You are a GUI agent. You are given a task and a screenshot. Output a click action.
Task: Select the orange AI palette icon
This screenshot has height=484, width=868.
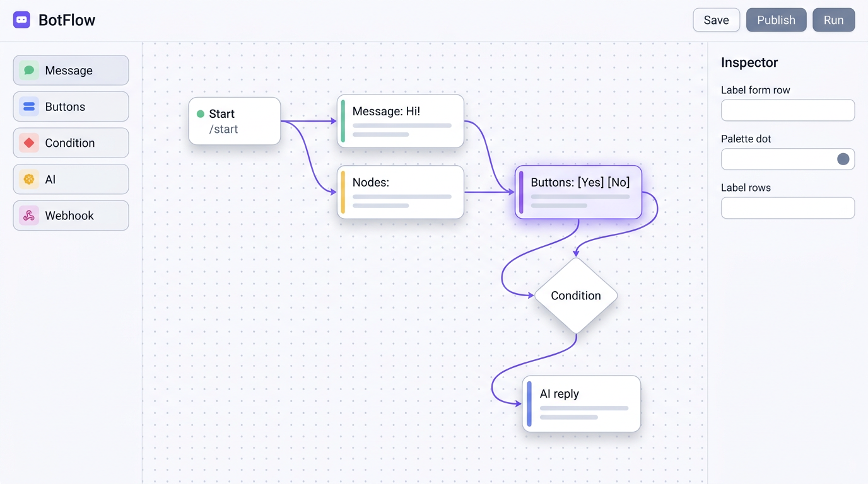[x=29, y=180]
